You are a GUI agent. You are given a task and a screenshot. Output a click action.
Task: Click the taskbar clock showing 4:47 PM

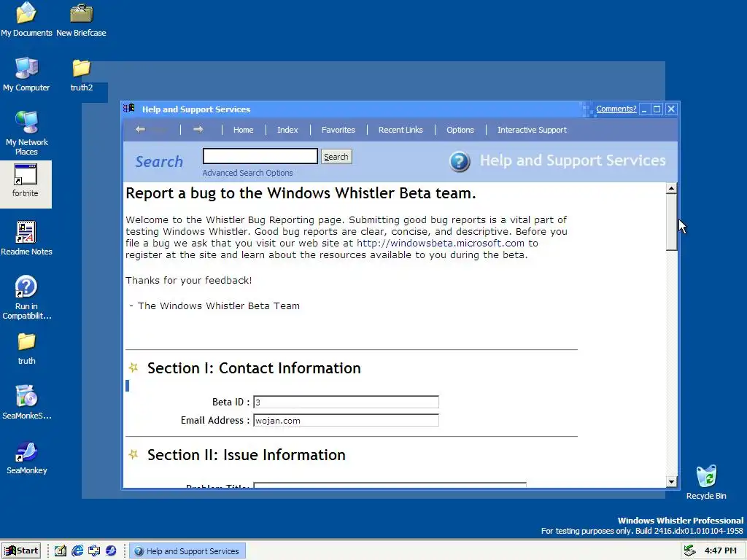[x=720, y=551]
